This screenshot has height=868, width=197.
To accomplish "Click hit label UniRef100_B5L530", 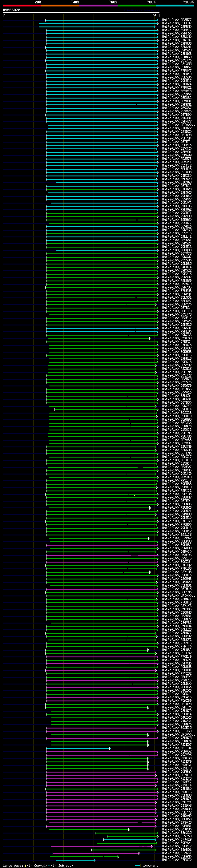I will (x=176, y=78).
